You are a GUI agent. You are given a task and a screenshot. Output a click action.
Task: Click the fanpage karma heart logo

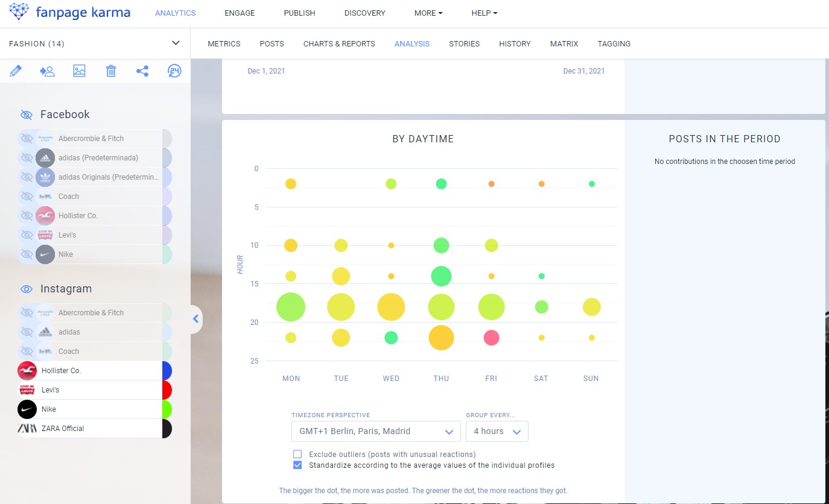[x=19, y=12]
